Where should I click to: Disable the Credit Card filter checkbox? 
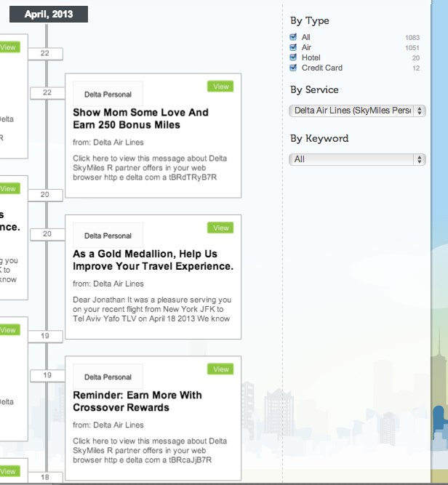[x=293, y=68]
